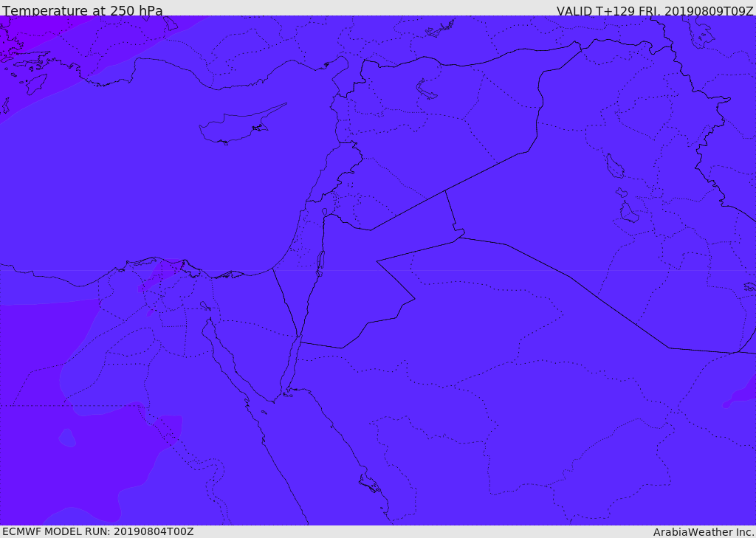The image size is (756, 538).
Task: Click the Gulf of Aqaba inlet
Action: [x=294, y=362]
